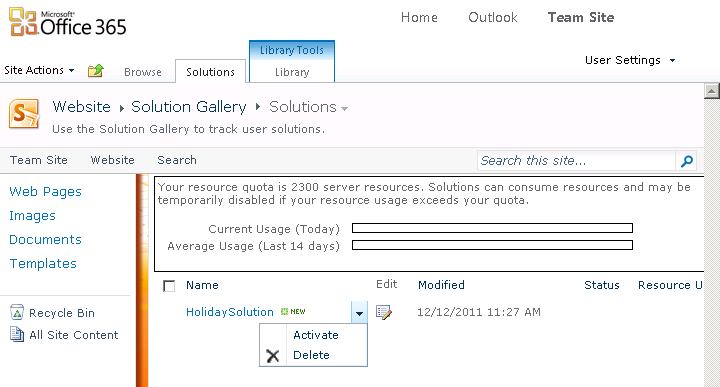Expand the User Settings menu
The width and height of the screenshot is (720, 387).
point(630,60)
